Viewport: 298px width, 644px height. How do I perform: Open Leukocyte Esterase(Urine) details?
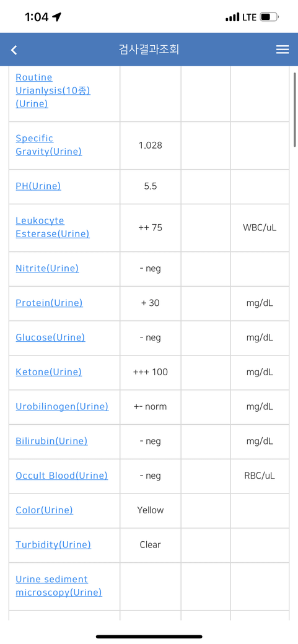pos(53,227)
